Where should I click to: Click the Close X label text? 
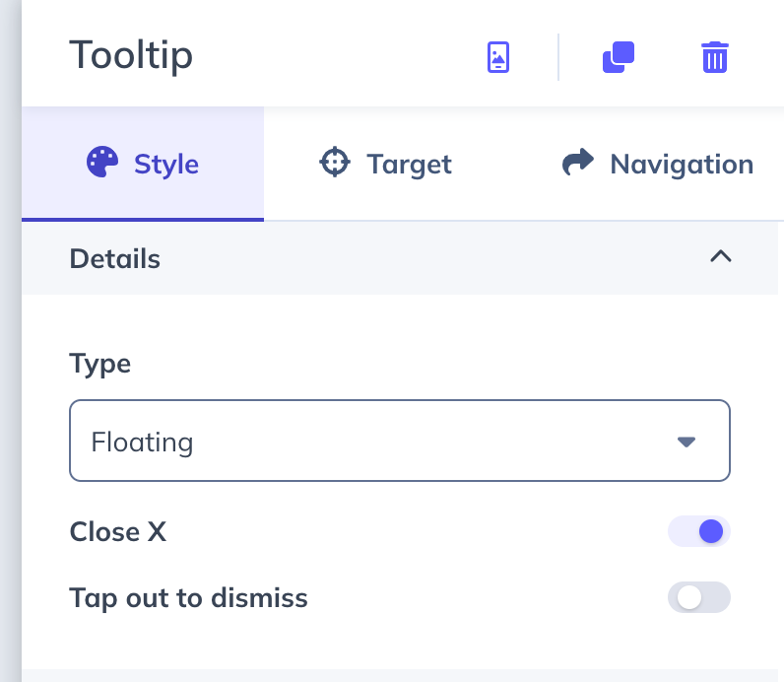tap(118, 532)
